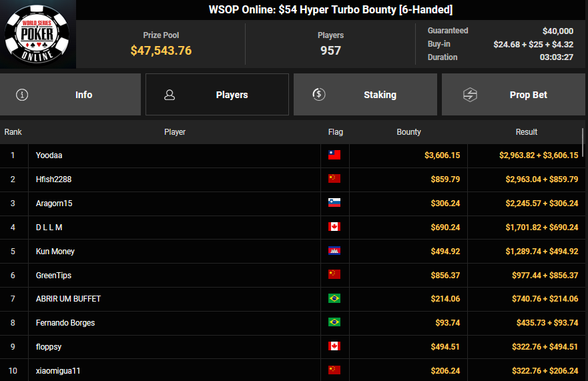588x381 pixels.
Task: Click the Prop Bet hexagon icon
Action: pos(470,95)
